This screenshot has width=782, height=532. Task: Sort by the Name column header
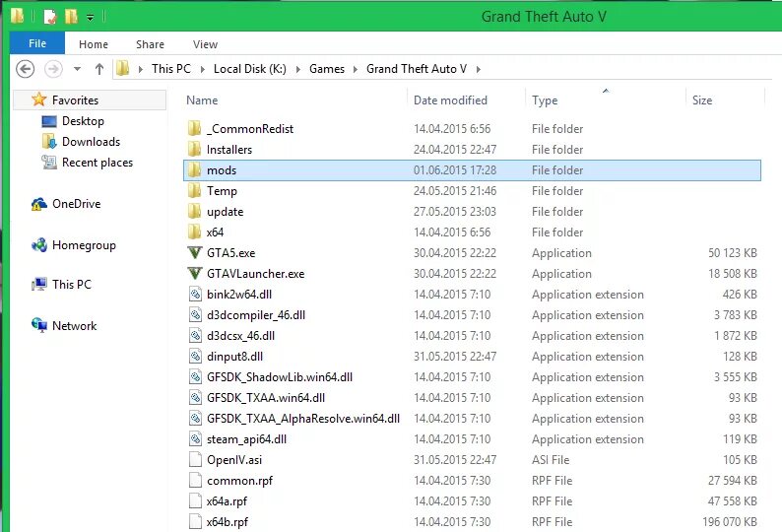click(202, 100)
